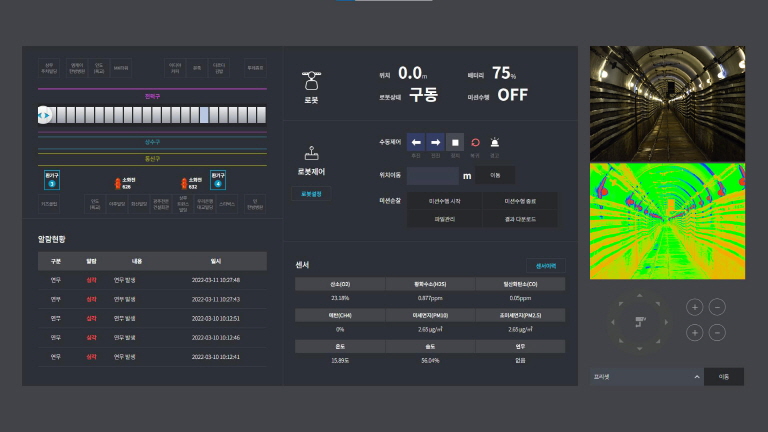Click the red return (복귀) refresh icon
The image size is (768, 432).
coord(475,142)
